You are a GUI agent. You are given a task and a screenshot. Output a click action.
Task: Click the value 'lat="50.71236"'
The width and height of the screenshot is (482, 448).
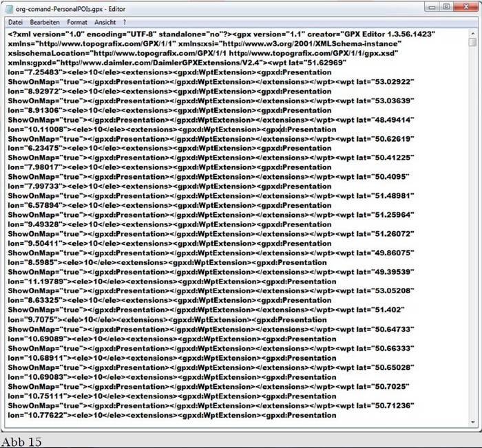pos(385,405)
